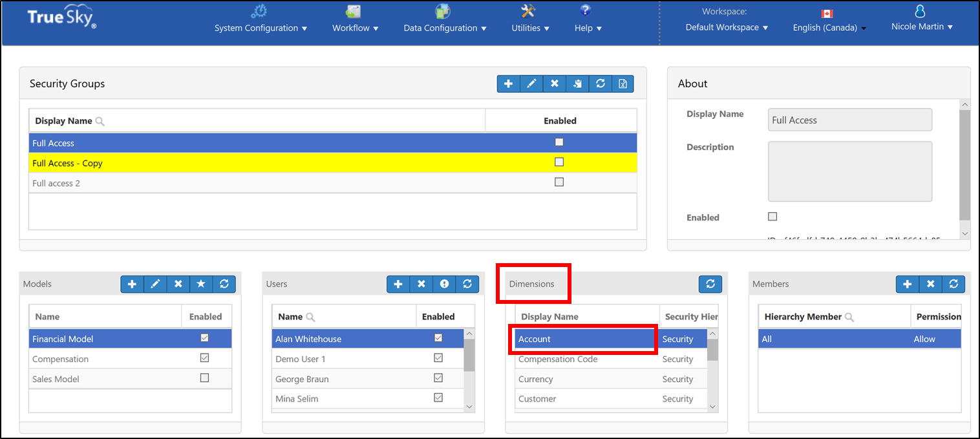Click the Description text field
The width and height of the screenshot is (980, 439).
coord(849,171)
